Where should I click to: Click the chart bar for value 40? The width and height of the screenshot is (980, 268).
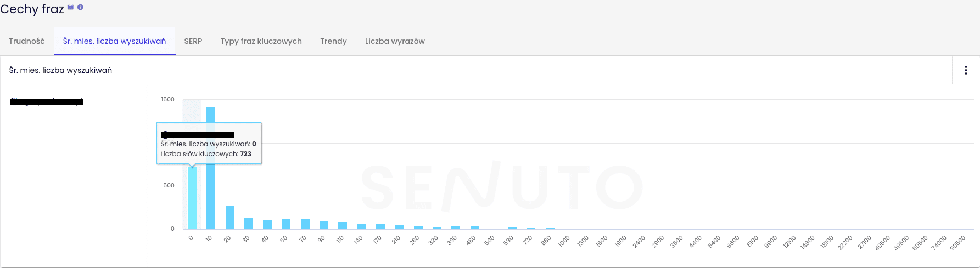(x=267, y=225)
